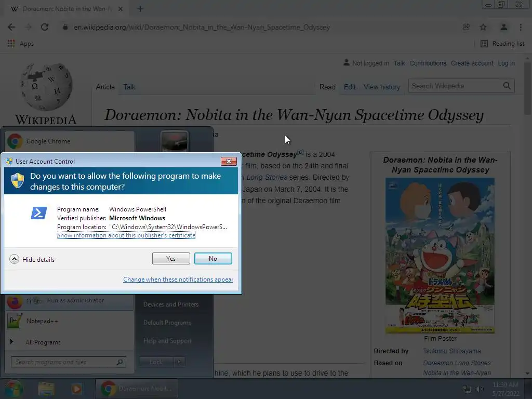The width and height of the screenshot is (532, 399).
Task: Click the address bar URL
Action: (x=202, y=27)
